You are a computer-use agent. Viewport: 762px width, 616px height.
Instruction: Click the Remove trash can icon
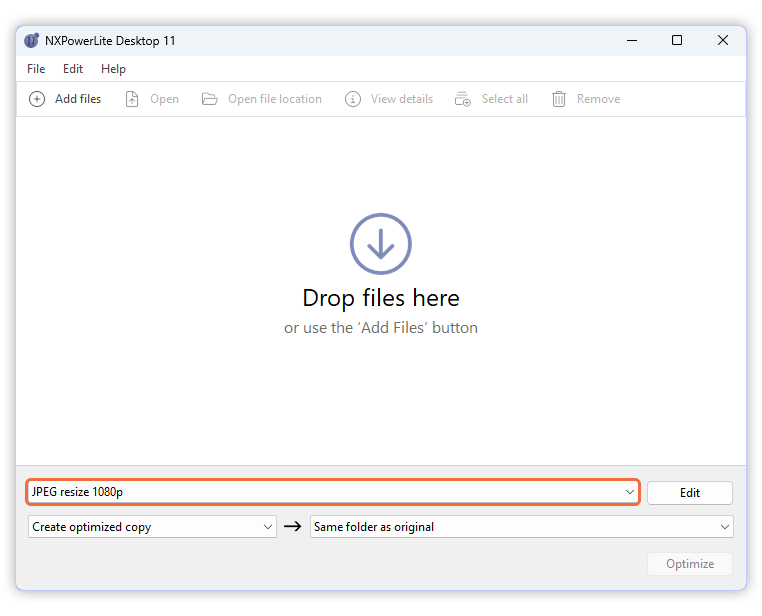559,99
